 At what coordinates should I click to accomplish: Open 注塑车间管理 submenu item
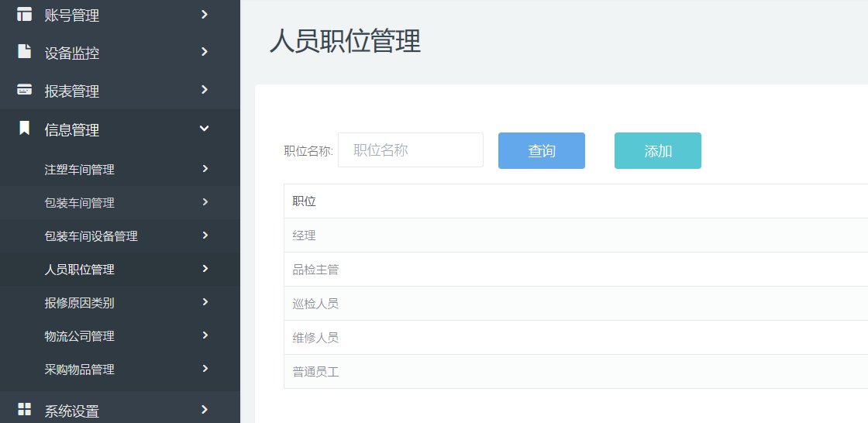80,170
